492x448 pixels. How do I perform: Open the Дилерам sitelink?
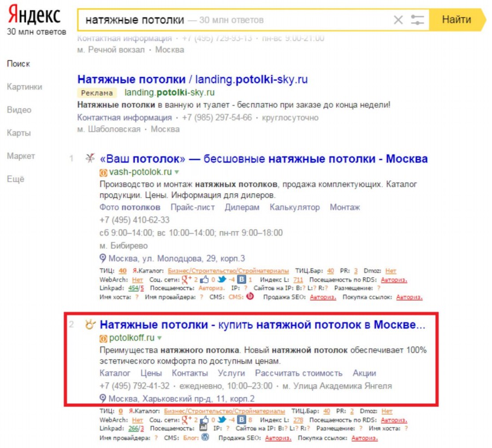pos(242,207)
